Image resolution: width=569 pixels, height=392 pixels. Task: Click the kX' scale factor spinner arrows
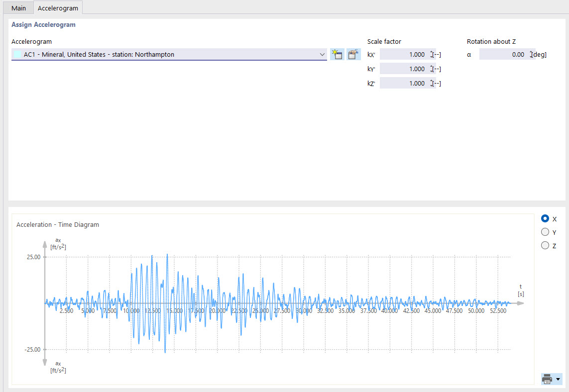pyautogui.click(x=432, y=55)
